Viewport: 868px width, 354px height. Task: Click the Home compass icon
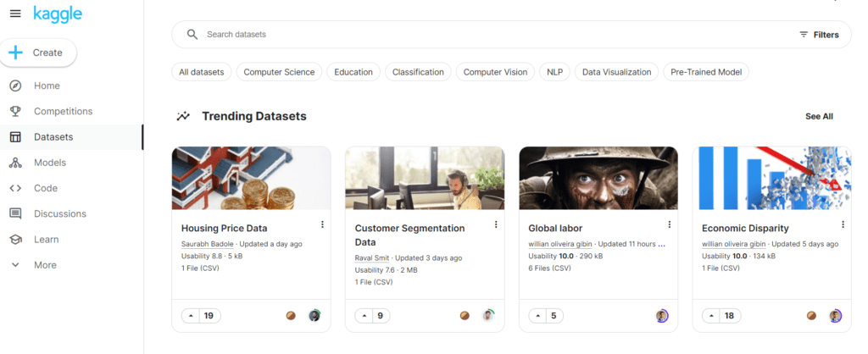(15, 86)
